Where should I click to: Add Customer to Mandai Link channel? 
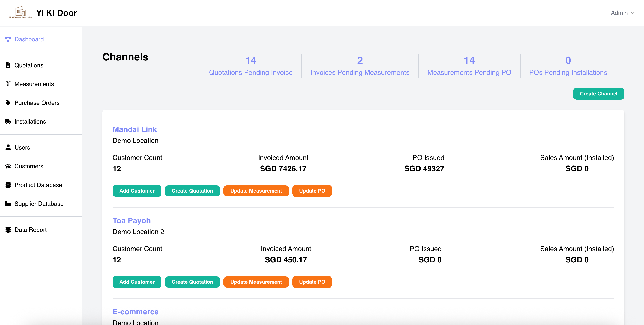point(137,191)
